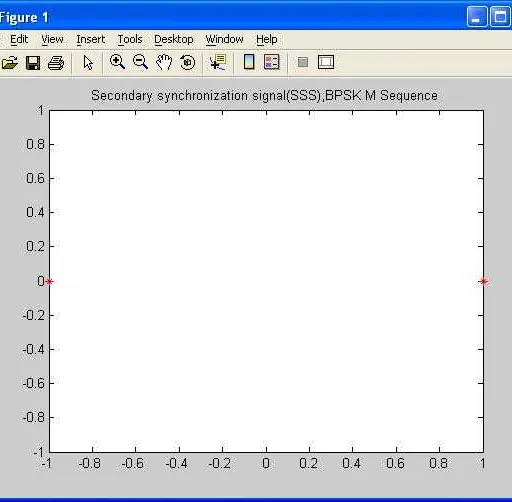Image resolution: width=512 pixels, height=502 pixels.
Task: Minimize the Figure 1 window
Action: tap(477, 17)
